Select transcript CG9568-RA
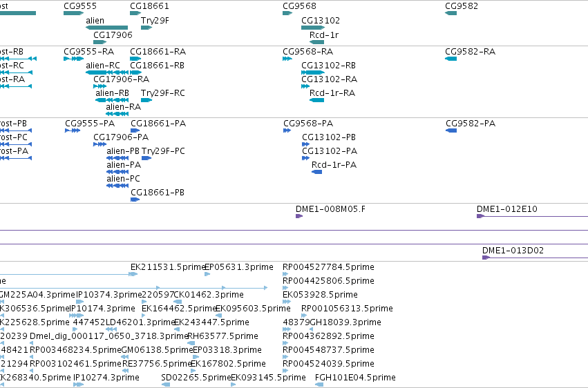 coord(308,51)
